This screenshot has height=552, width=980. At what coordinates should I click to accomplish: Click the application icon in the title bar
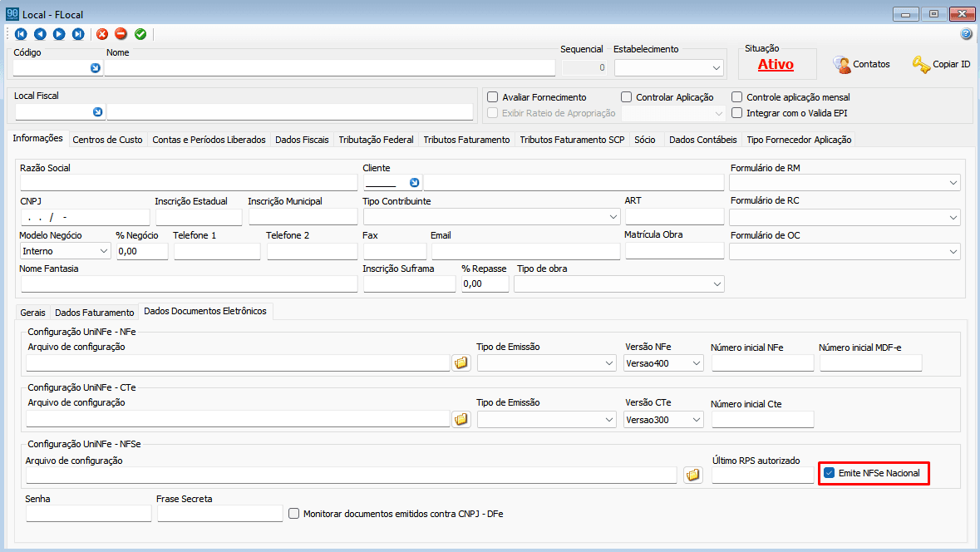click(x=12, y=13)
